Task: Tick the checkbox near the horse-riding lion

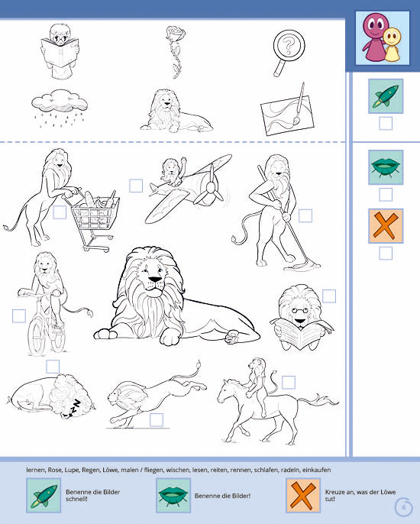Action: coord(289,382)
